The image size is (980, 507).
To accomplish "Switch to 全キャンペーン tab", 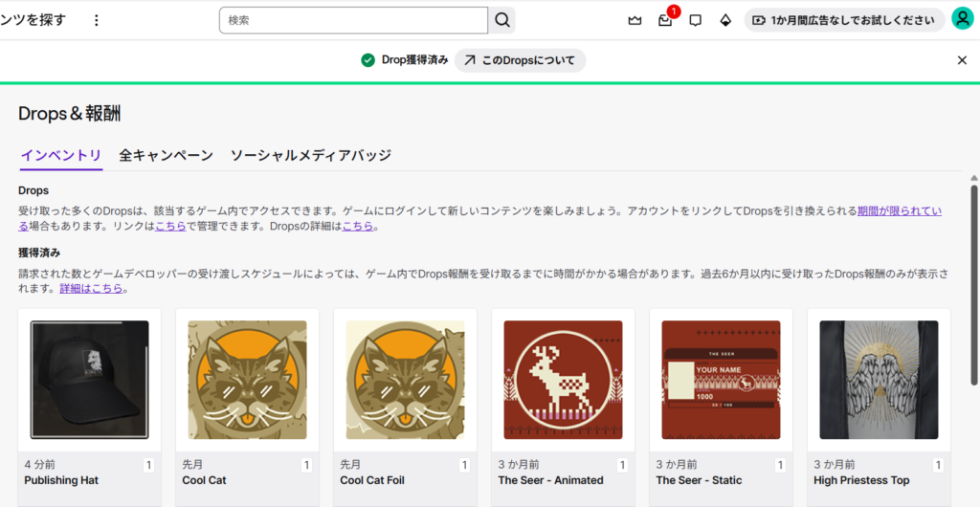I will tap(167, 156).
